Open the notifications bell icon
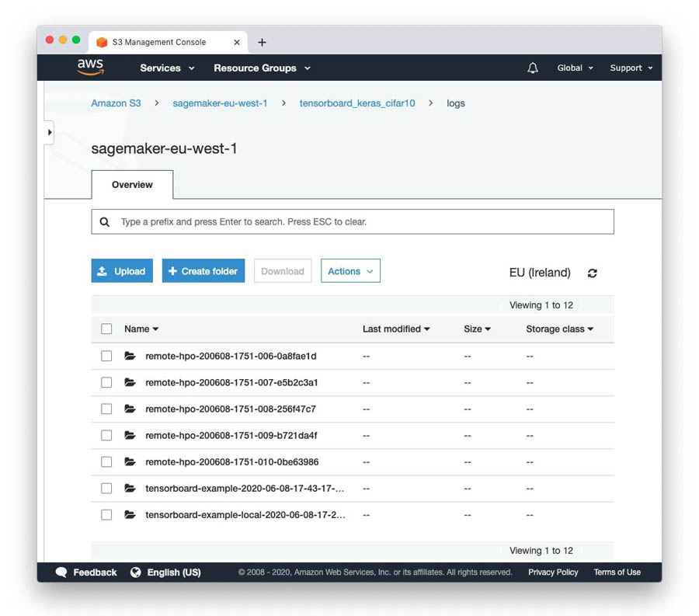Screen dimensions: 699x616 532,68
